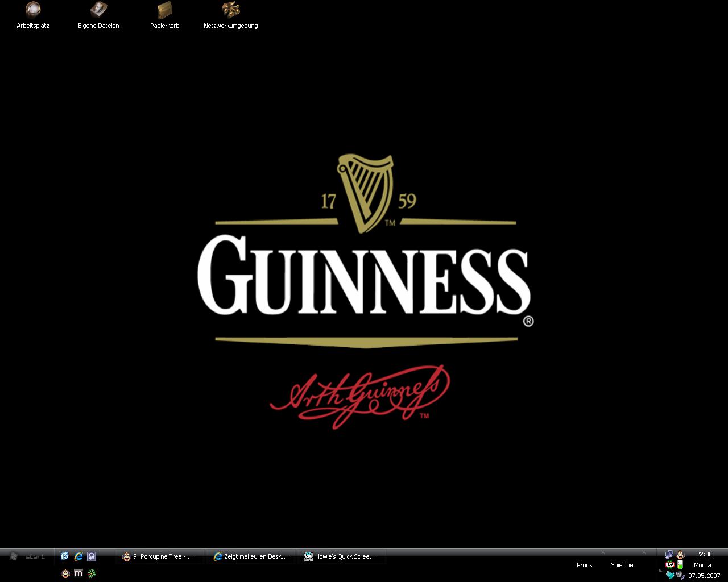Click the N/A tray icon
The image size is (728, 582).
669,564
